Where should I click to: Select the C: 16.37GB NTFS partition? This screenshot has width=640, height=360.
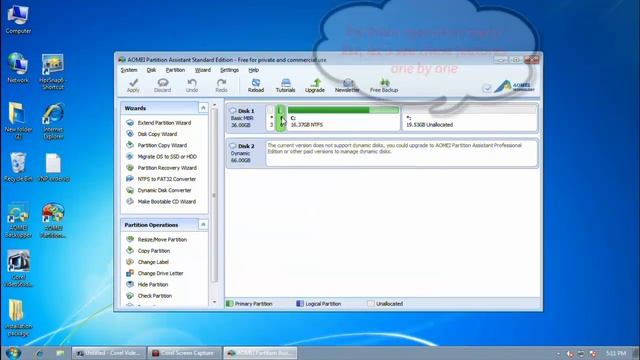[x=343, y=118]
